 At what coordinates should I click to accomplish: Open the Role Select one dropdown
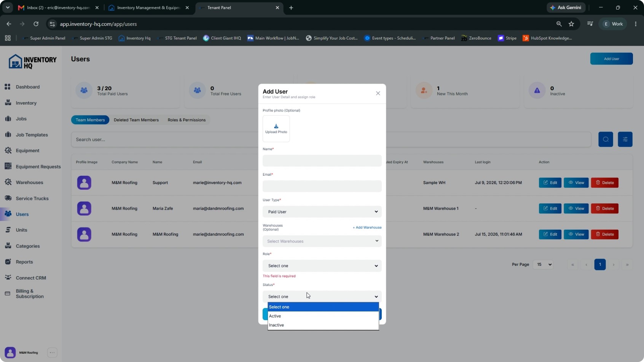[322, 266]
